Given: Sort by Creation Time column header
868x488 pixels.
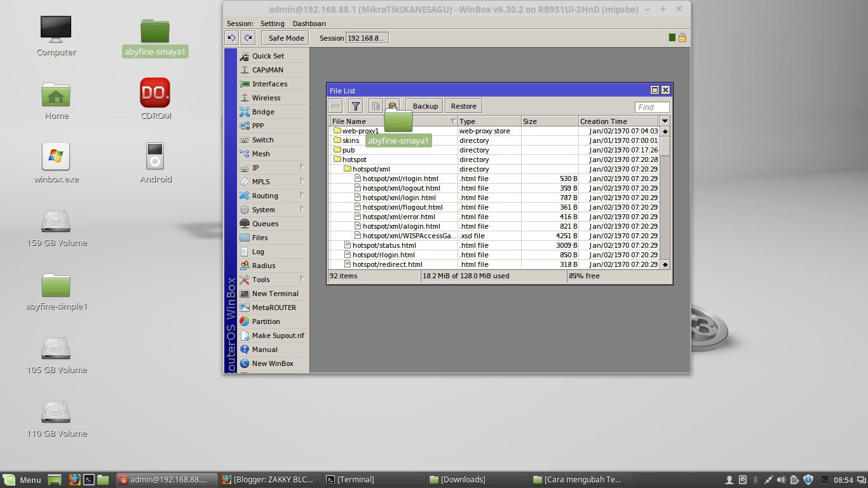Looking at the screenshot, I should pyautogui.click(x=618, y=121).
